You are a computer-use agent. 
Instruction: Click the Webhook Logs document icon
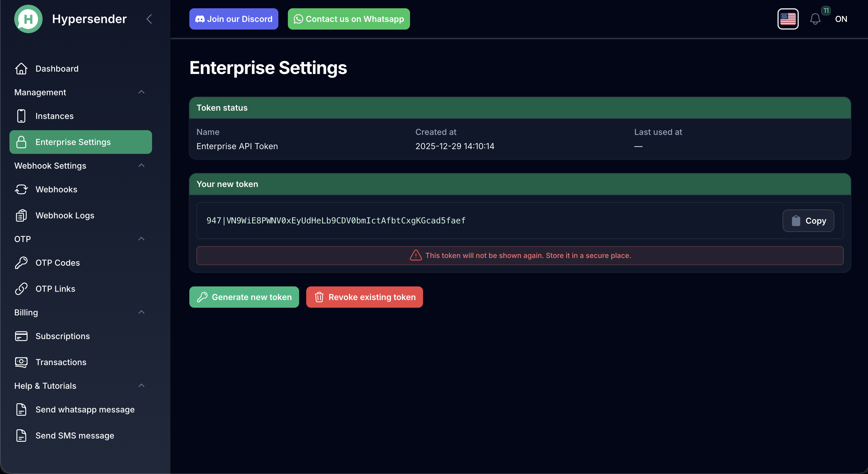point(21,215)
